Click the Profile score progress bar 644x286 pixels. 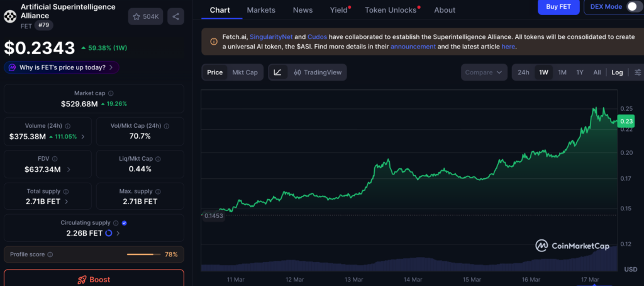tap(143, 255)
